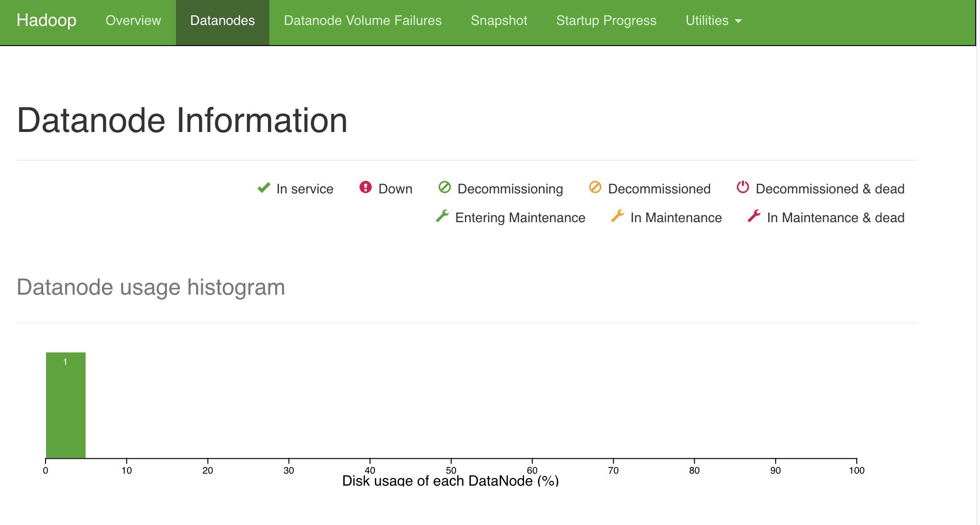980x525 pixels.
Task: Click the Hadoop brand link
Action: pyautogui.click(x=47, y=21)
